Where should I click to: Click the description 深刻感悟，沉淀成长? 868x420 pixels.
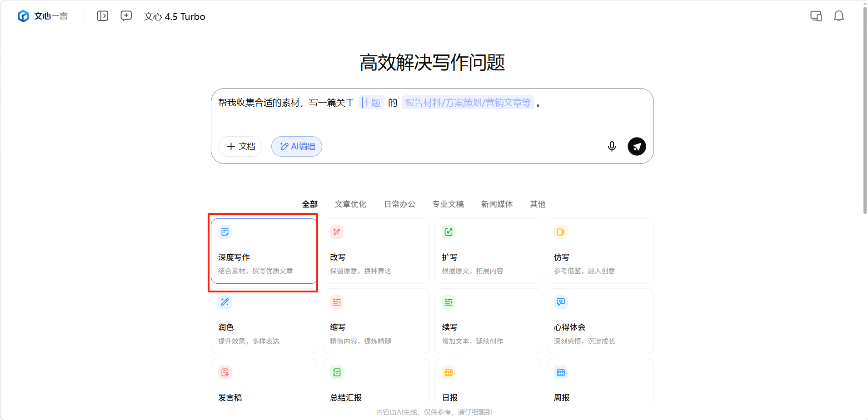click(584, 341)
